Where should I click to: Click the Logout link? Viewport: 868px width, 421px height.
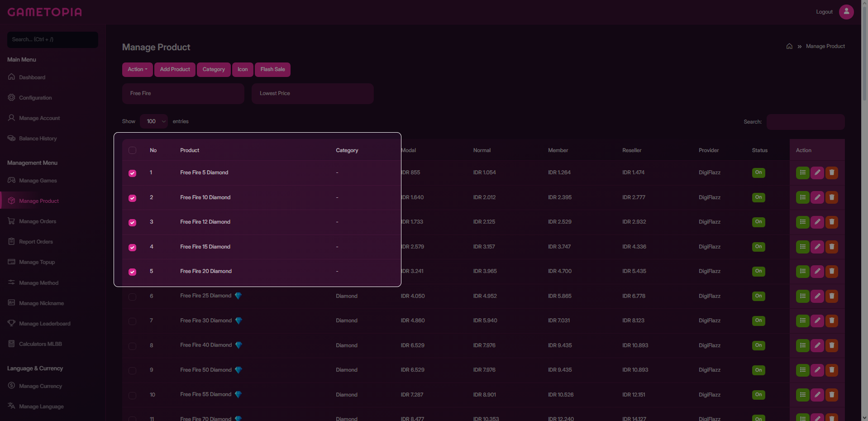[x=824, y=12]
